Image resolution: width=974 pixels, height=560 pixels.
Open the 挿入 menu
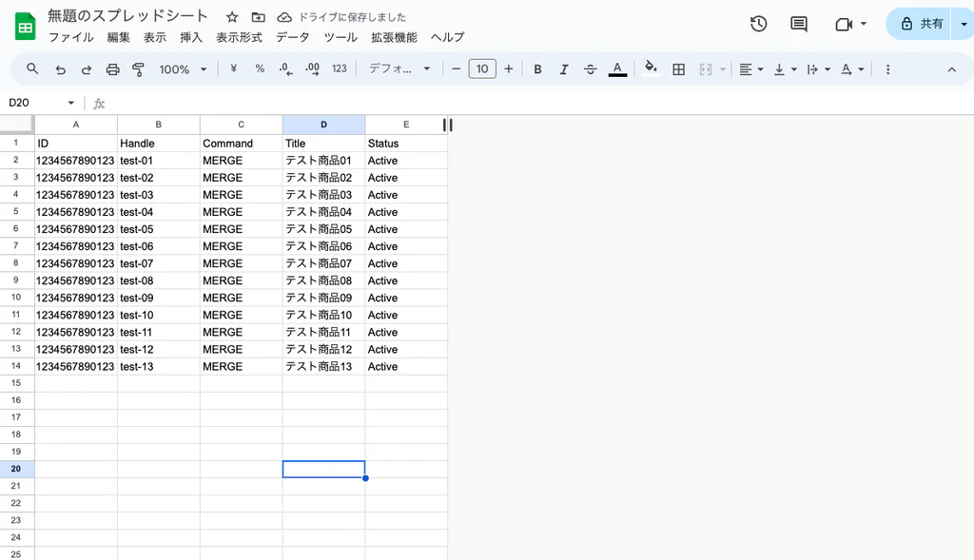190,37
